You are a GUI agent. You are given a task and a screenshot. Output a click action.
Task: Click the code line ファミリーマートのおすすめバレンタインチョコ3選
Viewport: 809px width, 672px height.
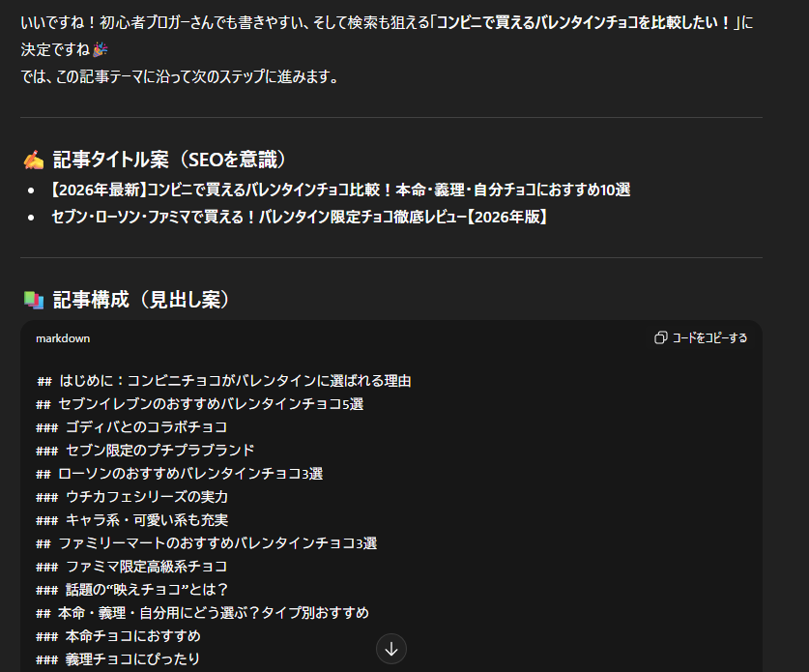(217, 543)
